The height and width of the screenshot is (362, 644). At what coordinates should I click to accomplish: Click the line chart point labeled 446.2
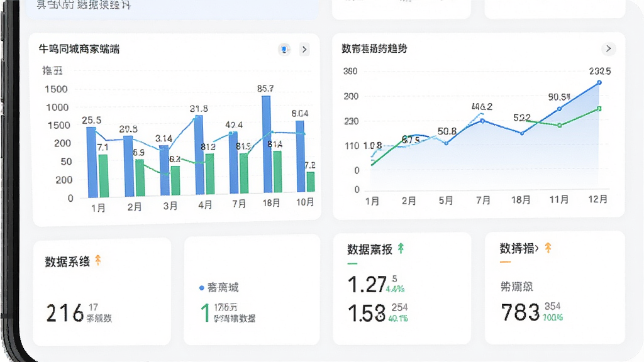(482, 121)
